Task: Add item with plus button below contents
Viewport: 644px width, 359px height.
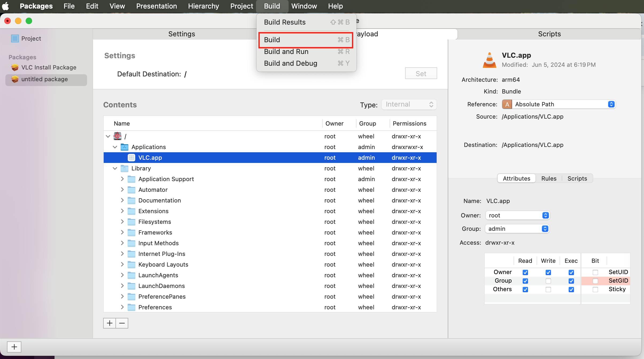Action: [x=110, y=323]
